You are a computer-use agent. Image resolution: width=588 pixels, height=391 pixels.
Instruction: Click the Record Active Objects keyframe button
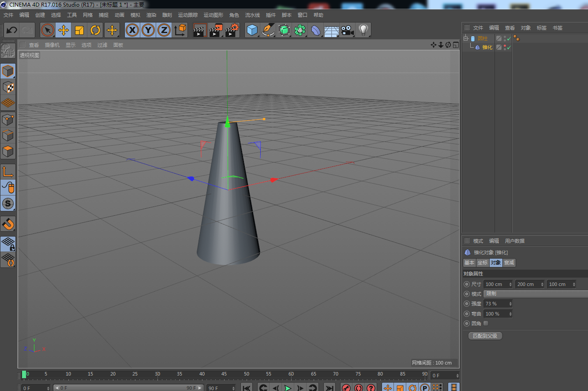(346, 387)
